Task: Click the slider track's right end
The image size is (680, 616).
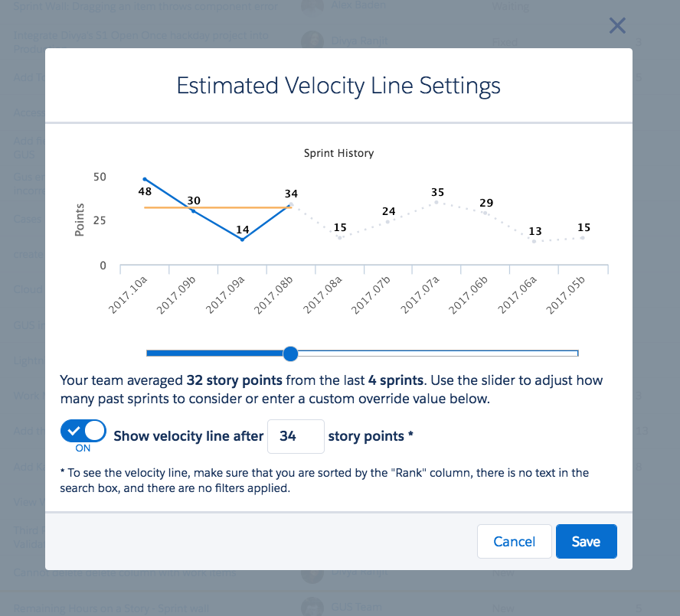Action: pyautogui.click(x=576, y=354)
